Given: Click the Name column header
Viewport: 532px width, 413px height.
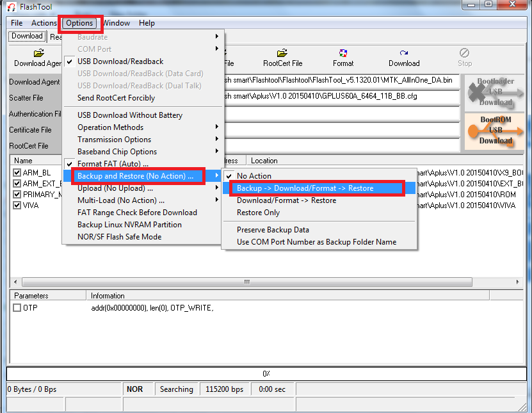Looking at the screenshot, I should pyautogui.click(x=36, y=161).
